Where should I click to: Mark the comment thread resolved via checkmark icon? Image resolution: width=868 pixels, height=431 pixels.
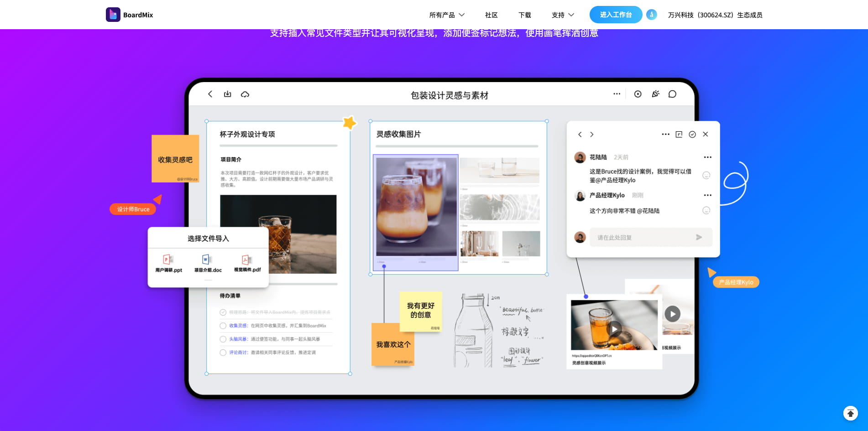pyautogui.click(x=692, y=134)
